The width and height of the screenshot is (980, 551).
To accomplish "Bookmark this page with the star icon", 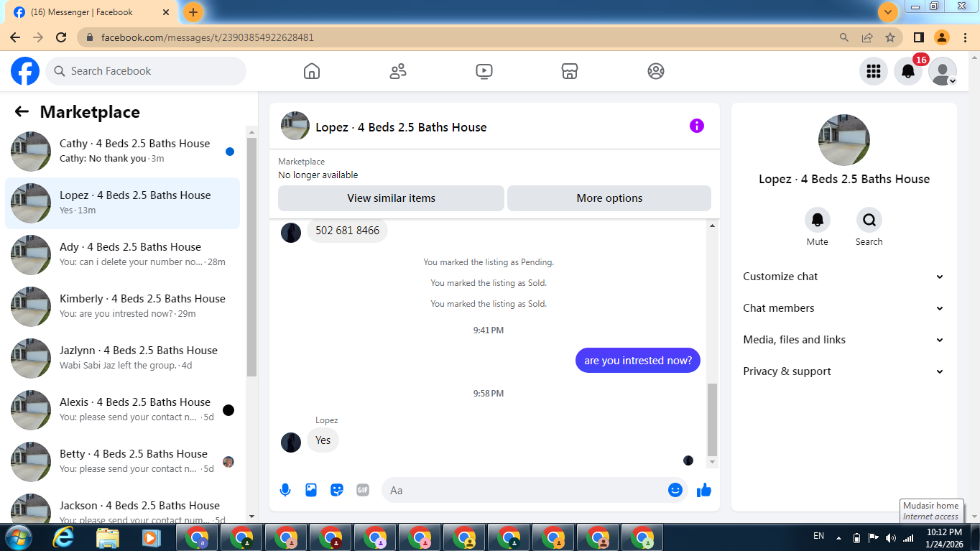I will coord(890,37).
